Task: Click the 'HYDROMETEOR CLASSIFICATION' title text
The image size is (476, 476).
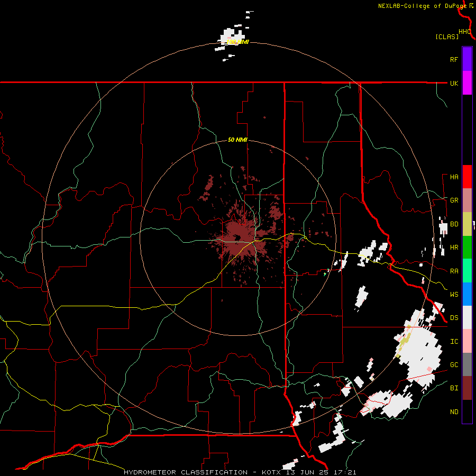Action: pos(186,472)
